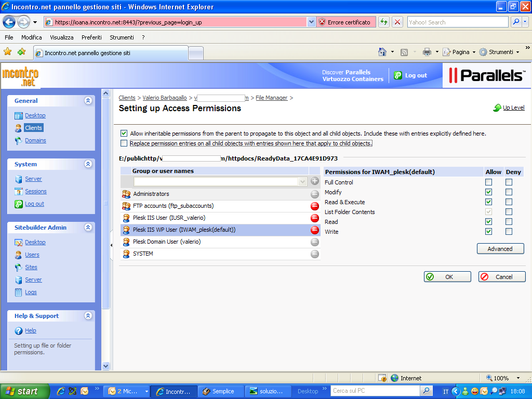Image resolution: width=532 pixels, height=399 pixels.
Task: Remove FTP accounts entry with red icon
Action: coord(315,206)
